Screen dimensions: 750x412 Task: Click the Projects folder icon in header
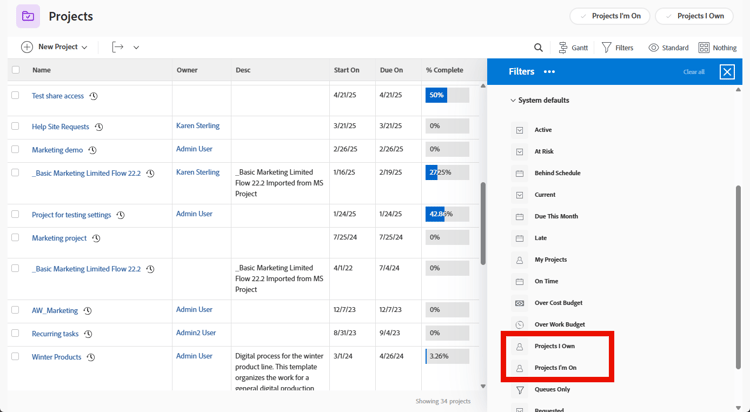[28, 16]
